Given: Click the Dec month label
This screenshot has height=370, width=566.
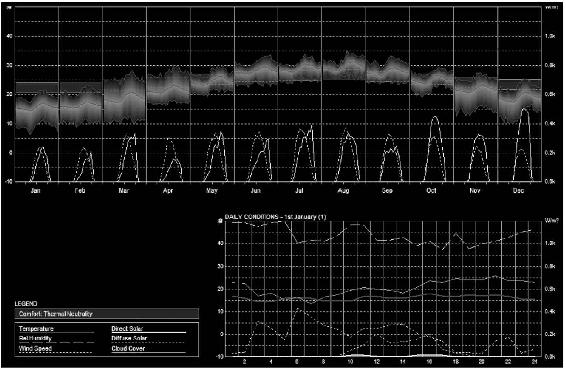Looking at the screenshot, I should point(518,190).
